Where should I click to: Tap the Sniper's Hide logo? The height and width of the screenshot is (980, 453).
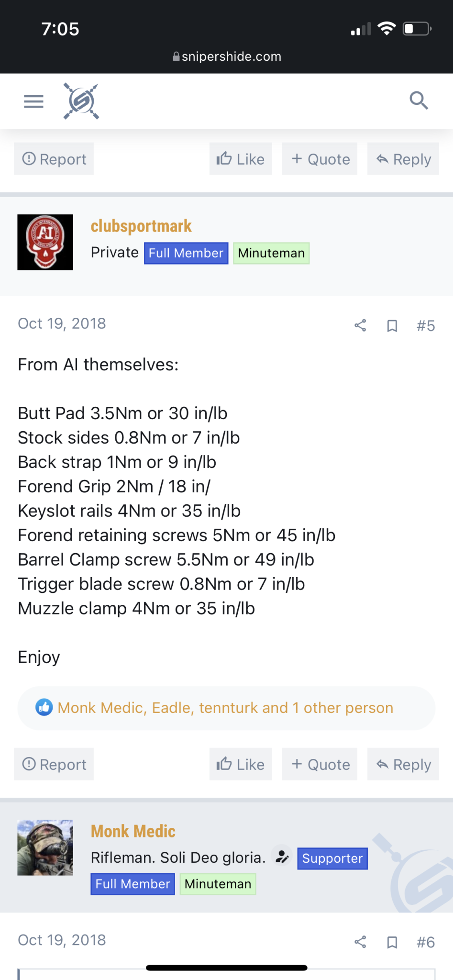pyautogui.click(x=81, y=101)
